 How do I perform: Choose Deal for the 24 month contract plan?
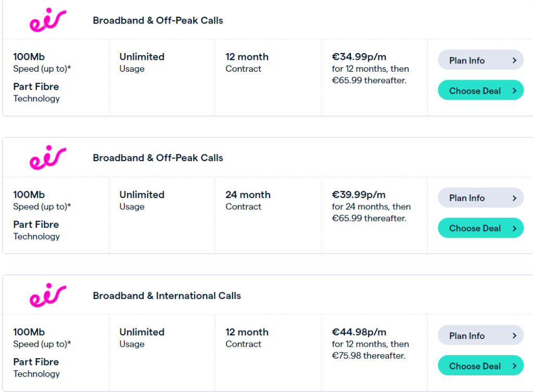click(480, 228)
